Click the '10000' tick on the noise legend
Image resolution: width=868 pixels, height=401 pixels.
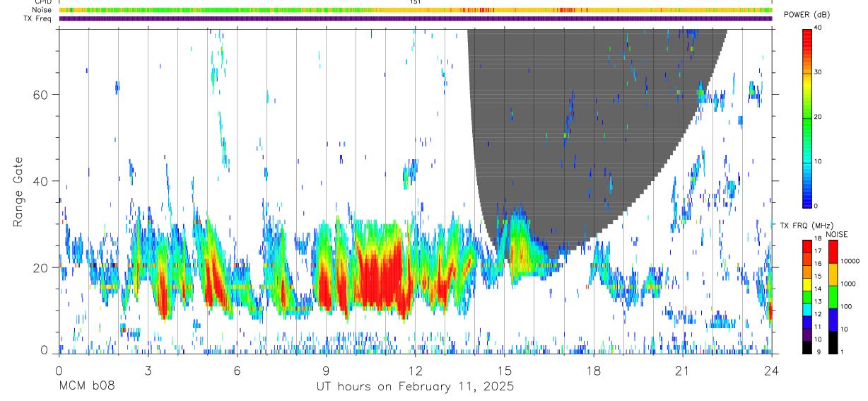pyautogui.click(x=849, y=261)
